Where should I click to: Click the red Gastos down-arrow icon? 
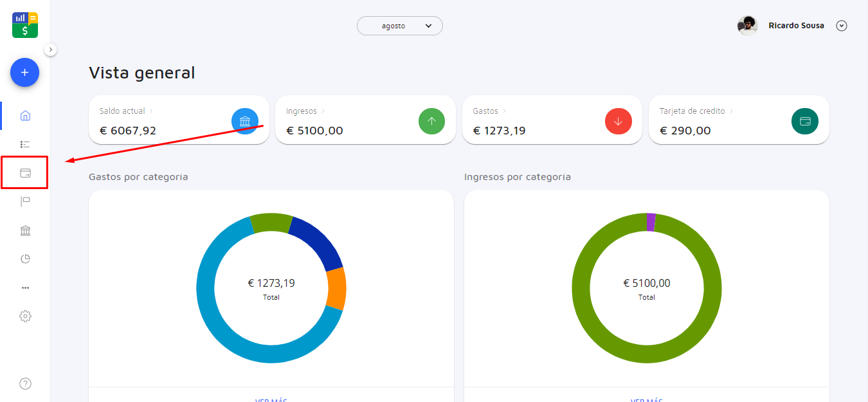pos(619,121)
